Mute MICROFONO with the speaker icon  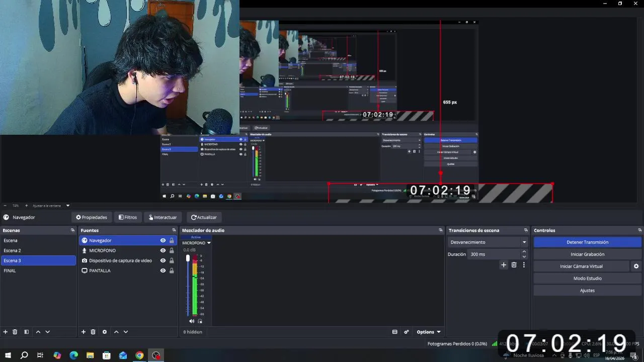coord(192,321)
